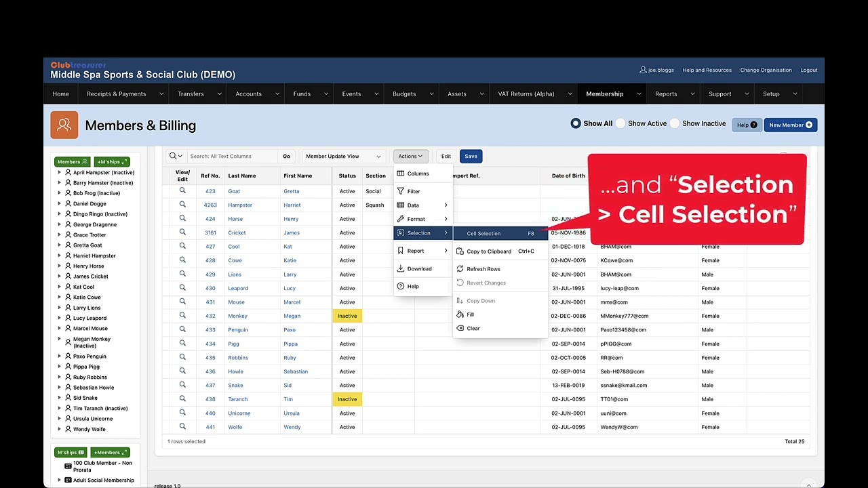Click the green M'ships button
Image resolution: width=868 pixels, height=488 pixels.
71,452
